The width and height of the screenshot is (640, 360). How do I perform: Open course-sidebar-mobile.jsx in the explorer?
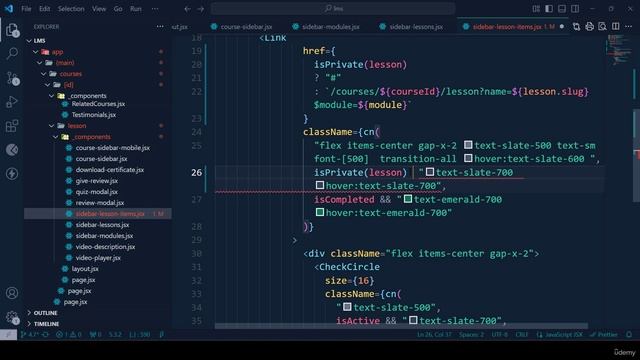112,148
